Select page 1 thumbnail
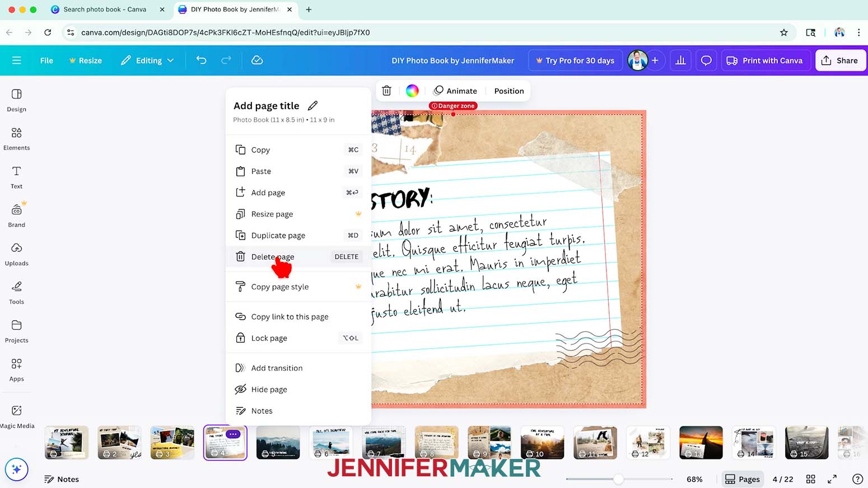The height and width of the screenshot is (488, 868). pos(67,443)
